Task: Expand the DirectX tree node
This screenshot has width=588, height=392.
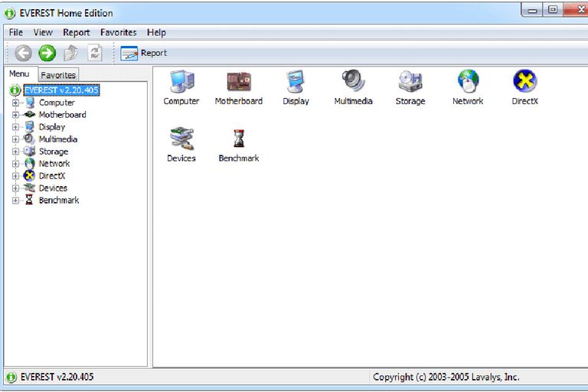Action: 15,176
